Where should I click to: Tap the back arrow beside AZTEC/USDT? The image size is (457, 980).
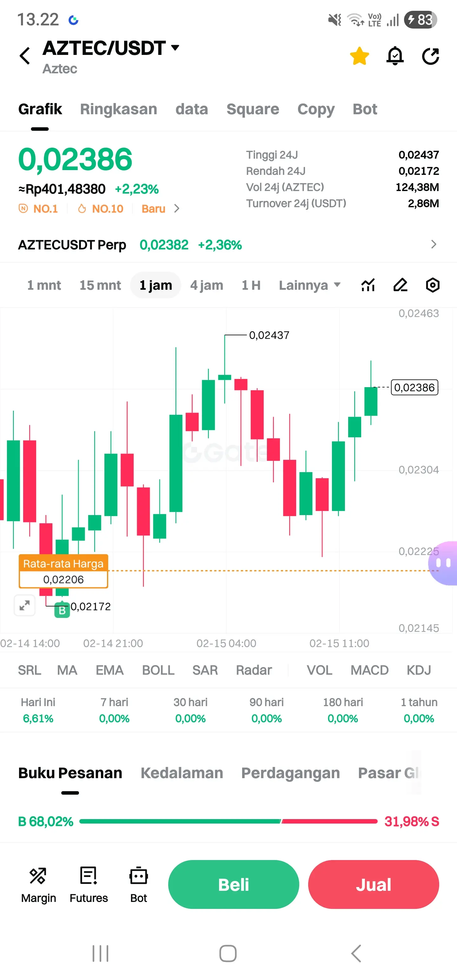[25, 56]
